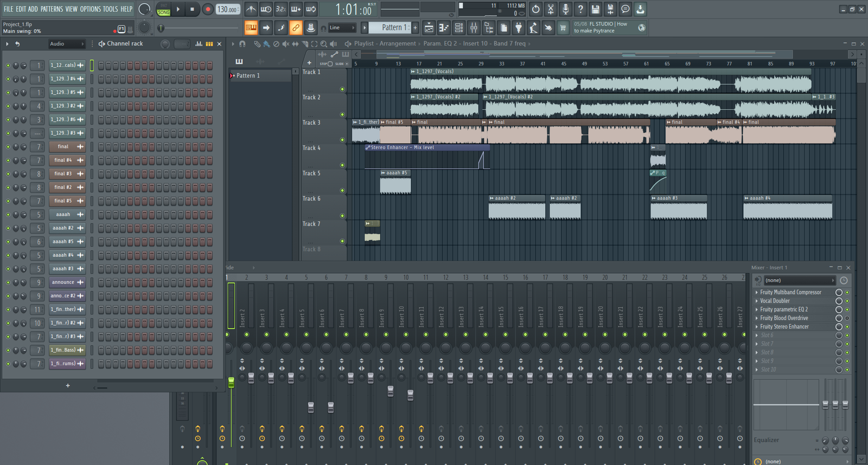
Task: Select the Playlist draw pencil tool
Action: pyautogui.click(x=257, y=44)
